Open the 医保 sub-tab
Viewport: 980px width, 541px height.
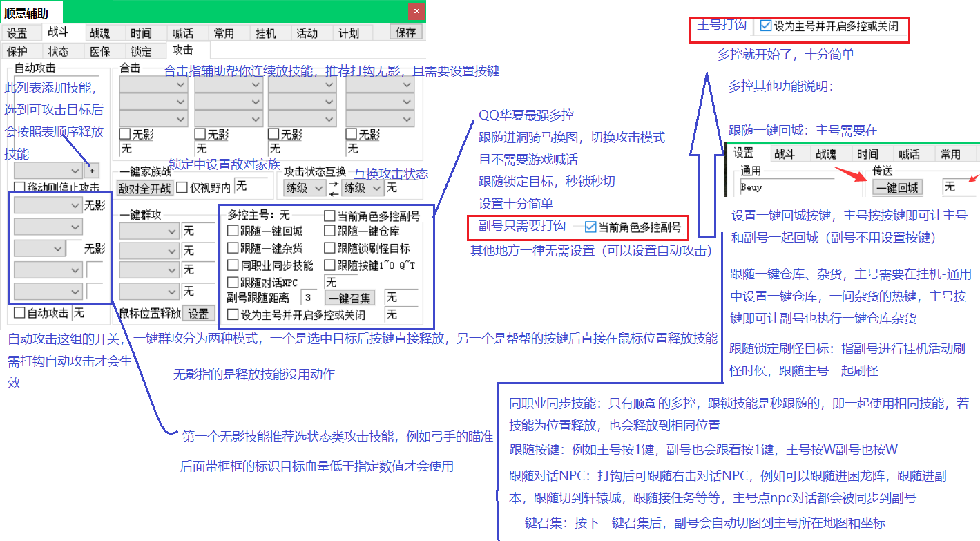point(100,51)
